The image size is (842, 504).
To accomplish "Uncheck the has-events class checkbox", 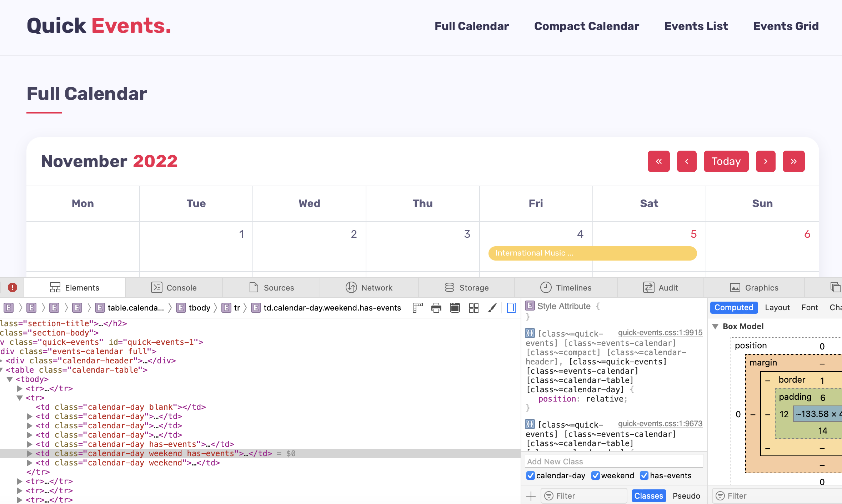I will [644, 475].
